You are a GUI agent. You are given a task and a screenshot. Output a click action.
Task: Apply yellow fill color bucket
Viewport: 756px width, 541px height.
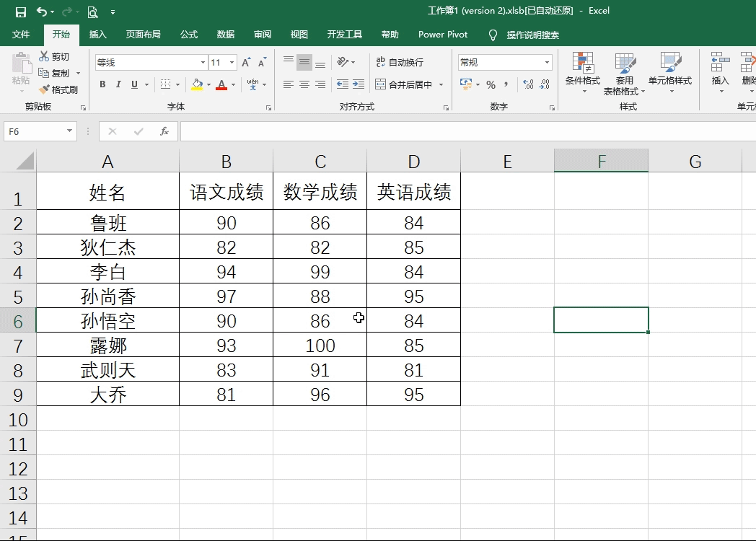coord(197,84)
